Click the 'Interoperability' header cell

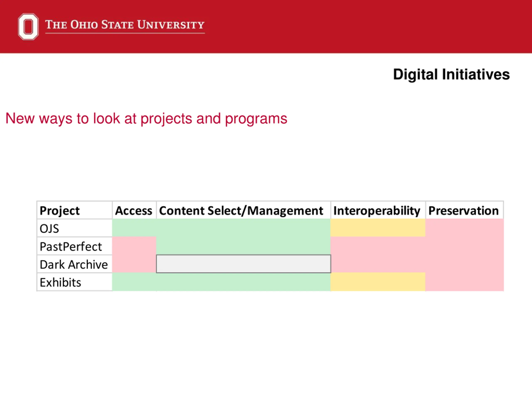(x=378, y=210)
